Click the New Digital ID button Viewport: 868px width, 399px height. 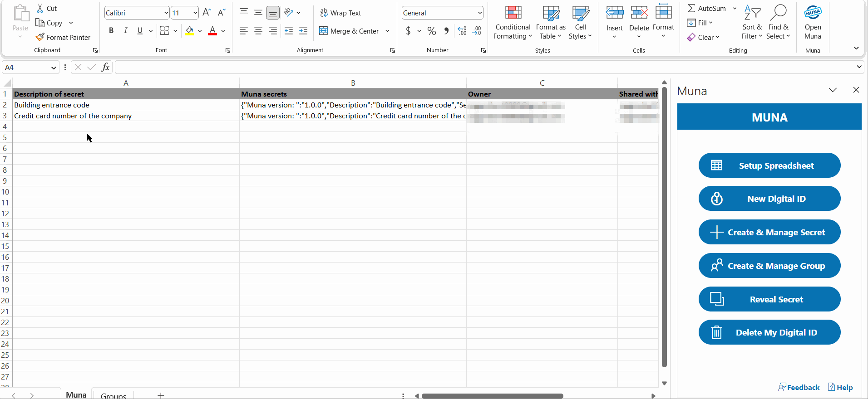pyautogui.click(x=769, y=199)
